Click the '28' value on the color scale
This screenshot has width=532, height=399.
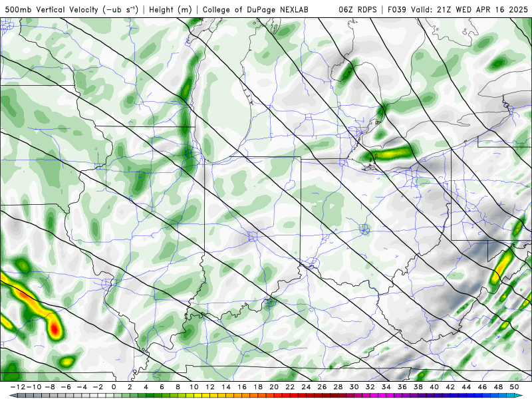point(338,387)
